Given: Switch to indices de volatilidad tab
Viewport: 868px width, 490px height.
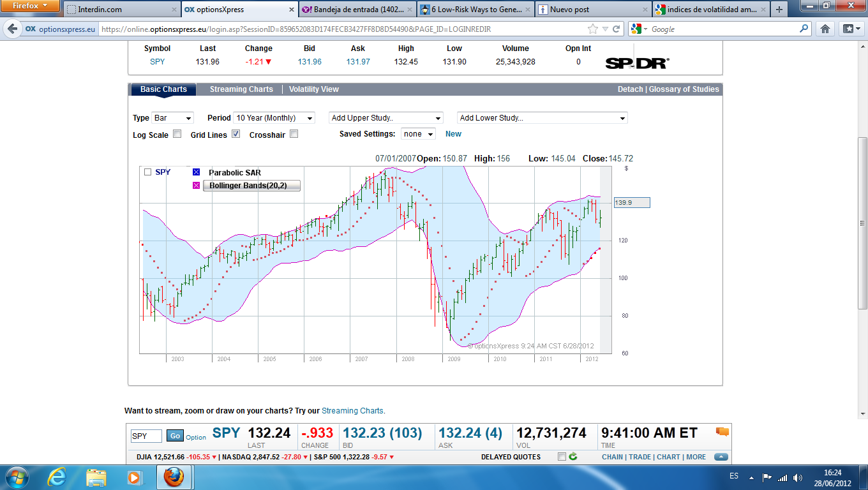Looking at the screenshot, I should (x=710, y=10).
